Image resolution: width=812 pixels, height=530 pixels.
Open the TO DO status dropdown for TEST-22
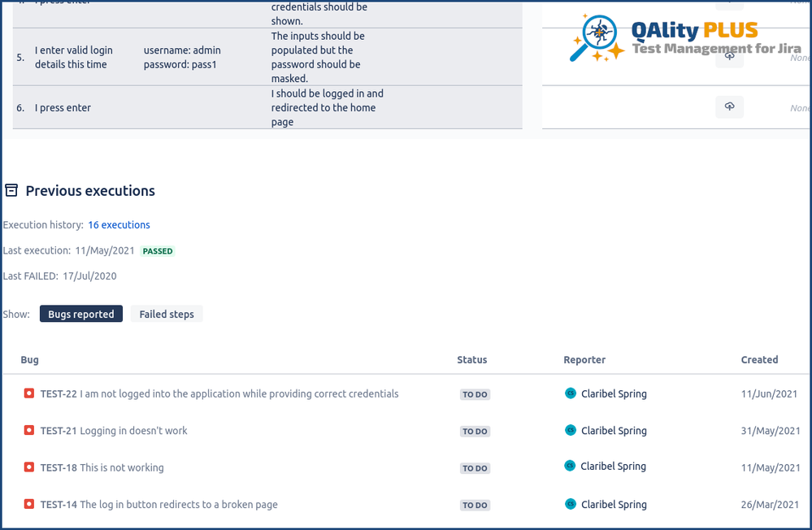coord(474,394)
